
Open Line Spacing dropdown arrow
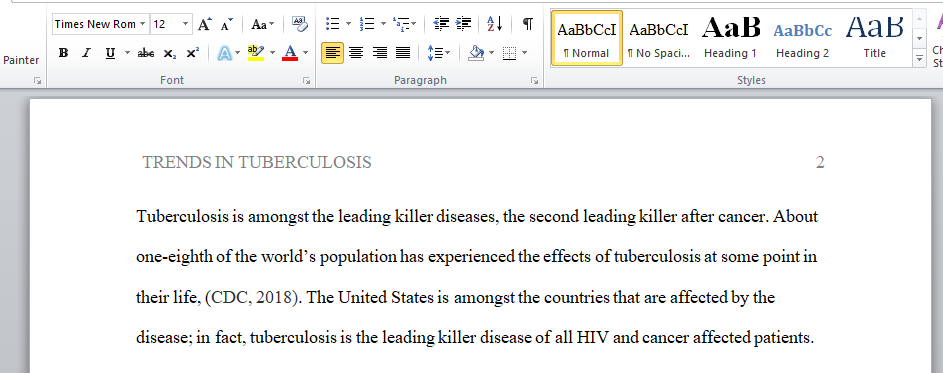click(447, 53)
